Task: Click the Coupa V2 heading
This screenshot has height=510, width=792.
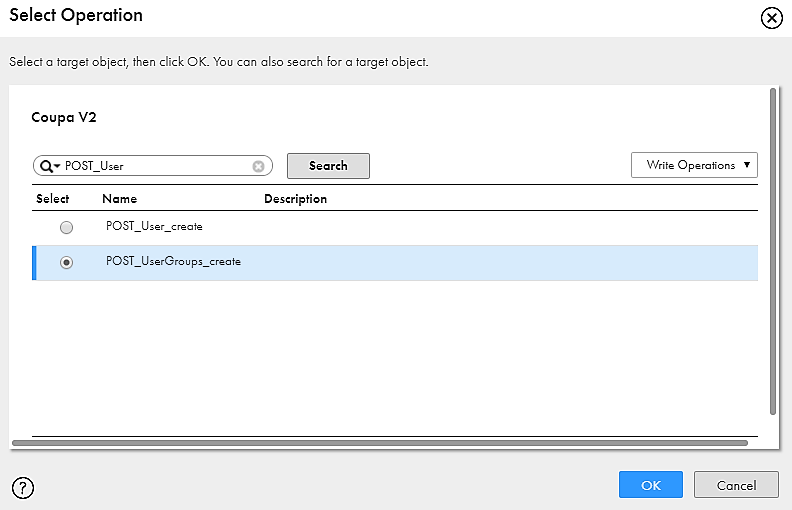Action: [x=64, y=118]
